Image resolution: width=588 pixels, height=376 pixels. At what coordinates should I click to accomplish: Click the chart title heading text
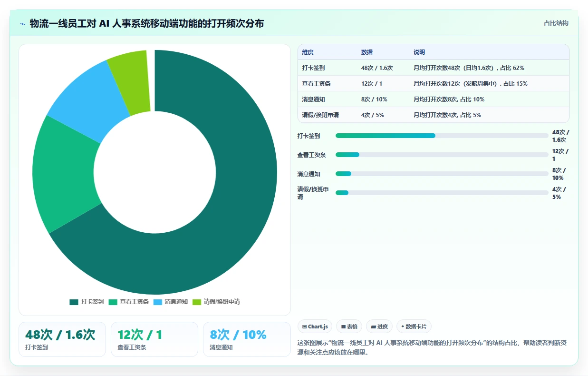(147, 23)
